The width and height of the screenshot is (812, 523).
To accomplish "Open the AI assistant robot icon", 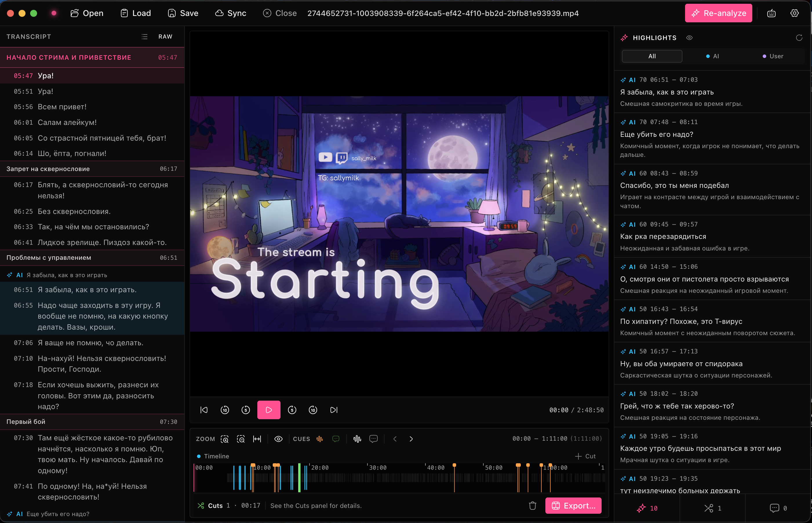I will tap(771, 13).
